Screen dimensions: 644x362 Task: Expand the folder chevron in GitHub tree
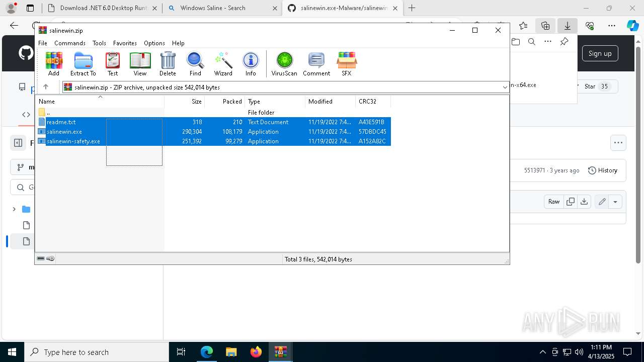(x=14, y=209)
